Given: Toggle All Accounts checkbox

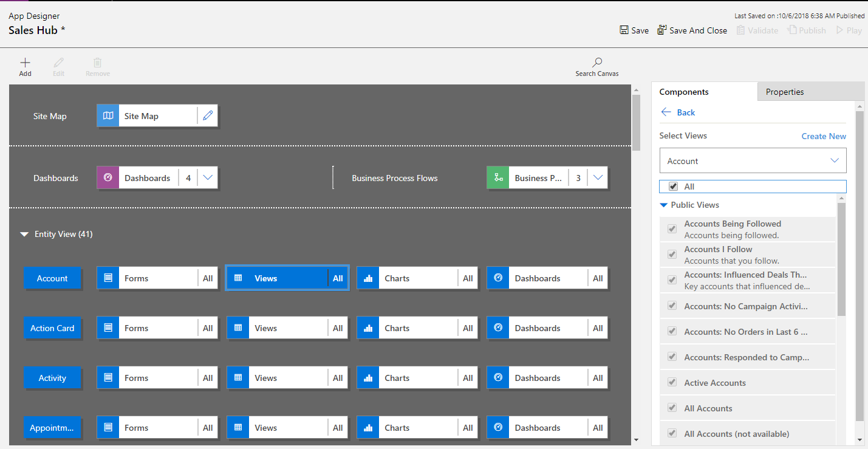Looking at the screenshot, I should (x=672, y=408).
